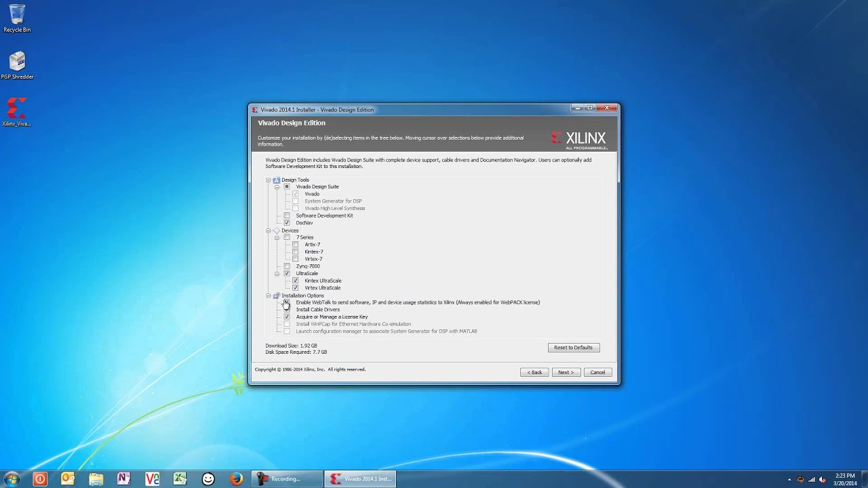Select the Install Cable Drivers label
This screenshot has height=488, width=868.
pos(318,310)
